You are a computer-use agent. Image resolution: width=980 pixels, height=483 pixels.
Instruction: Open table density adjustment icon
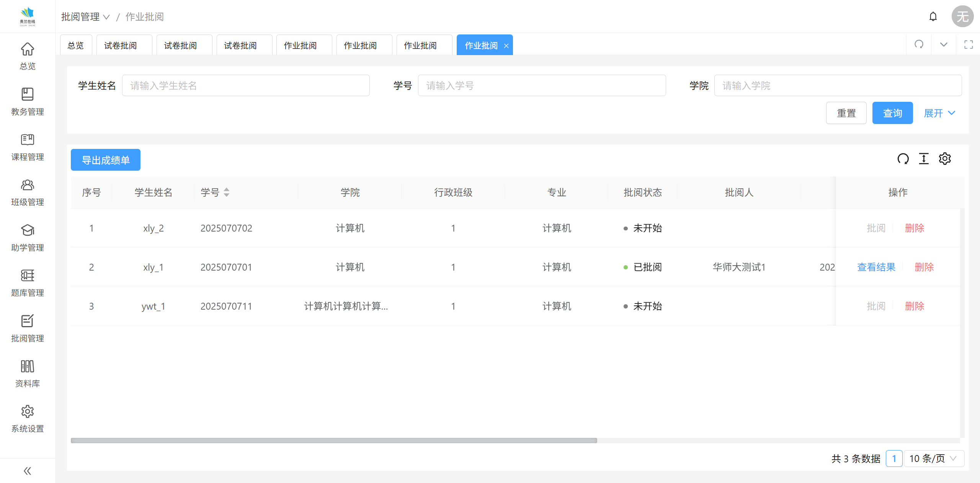point(924,158)
